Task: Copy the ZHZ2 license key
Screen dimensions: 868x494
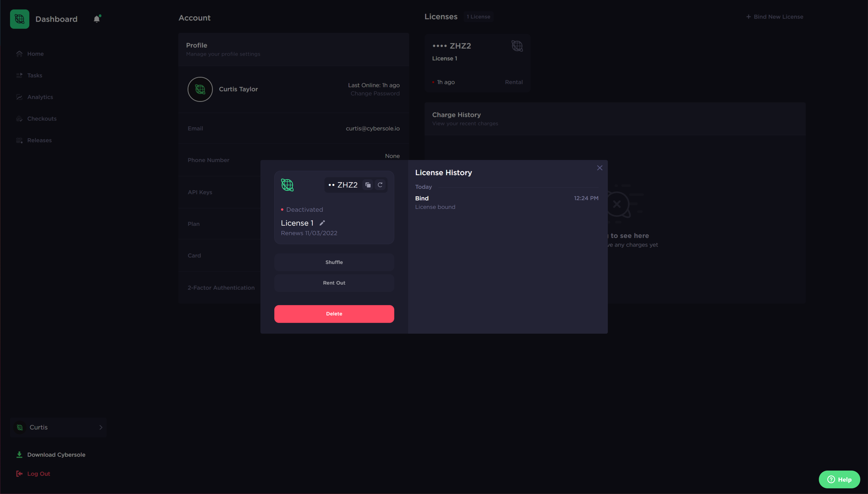Action: [368, 185]
